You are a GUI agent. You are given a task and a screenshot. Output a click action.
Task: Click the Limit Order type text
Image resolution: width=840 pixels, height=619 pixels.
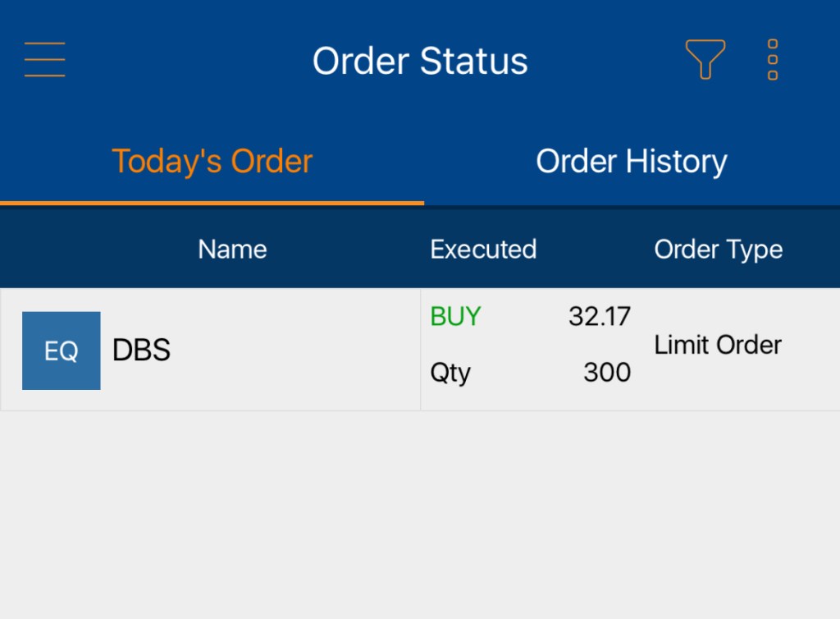point(718,345)
